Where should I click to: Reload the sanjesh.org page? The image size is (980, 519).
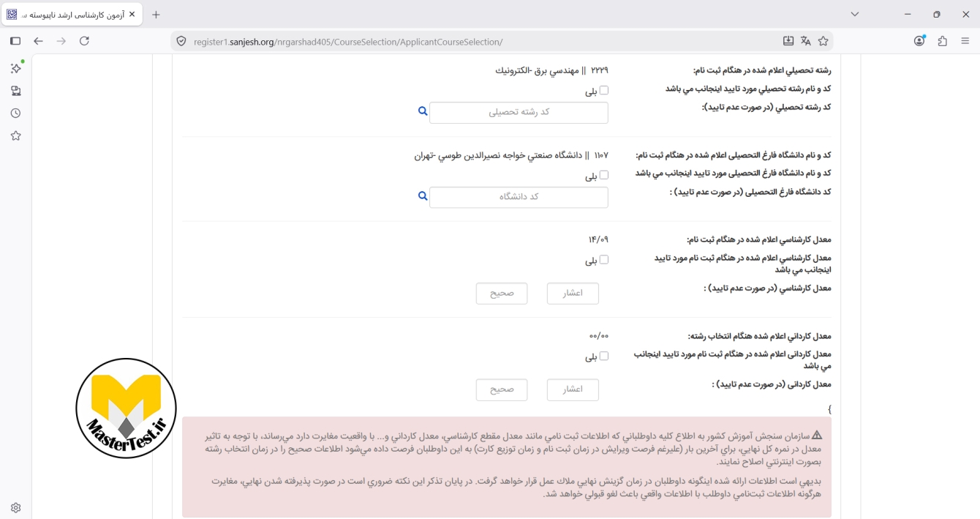point(84,41)
